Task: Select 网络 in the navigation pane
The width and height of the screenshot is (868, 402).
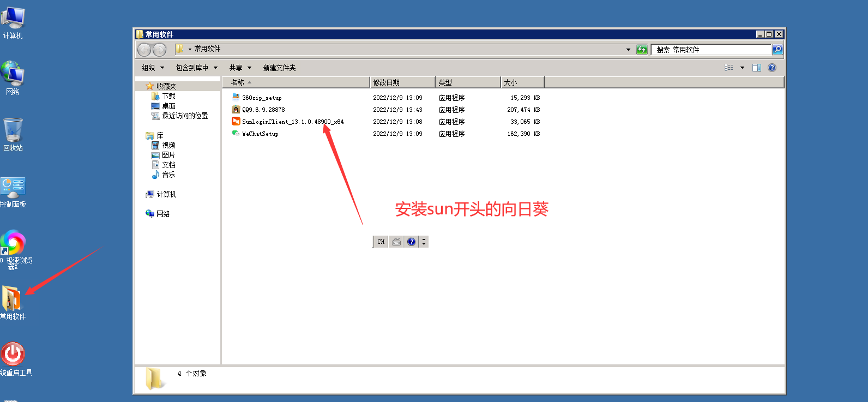Action: coord(163,214)
